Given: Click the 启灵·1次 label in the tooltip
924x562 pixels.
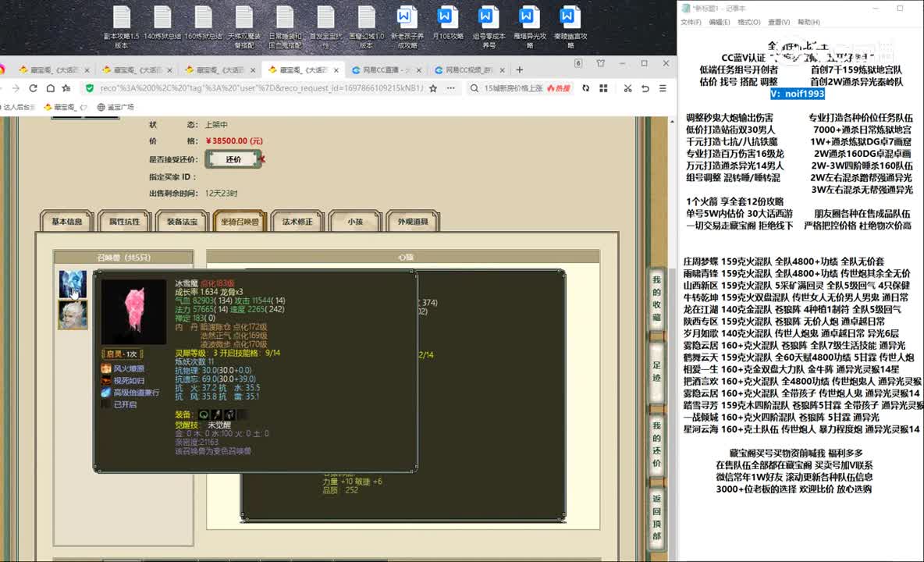Looking at the screenshot, I should tap(123, 354).
